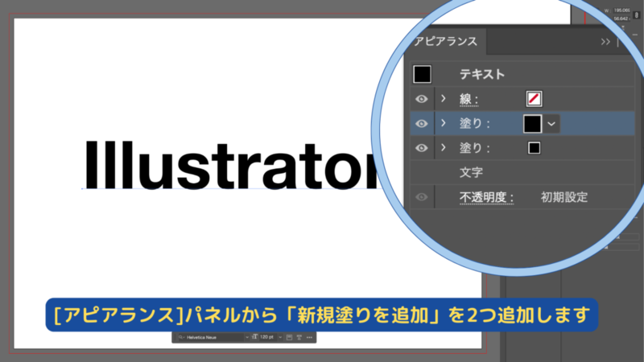
Task: Switch to the アピアランス panel tab
Action: point(446,42)
